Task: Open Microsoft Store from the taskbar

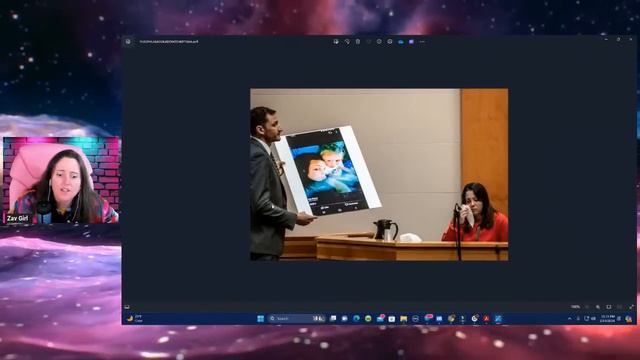Action: [391, 318]
